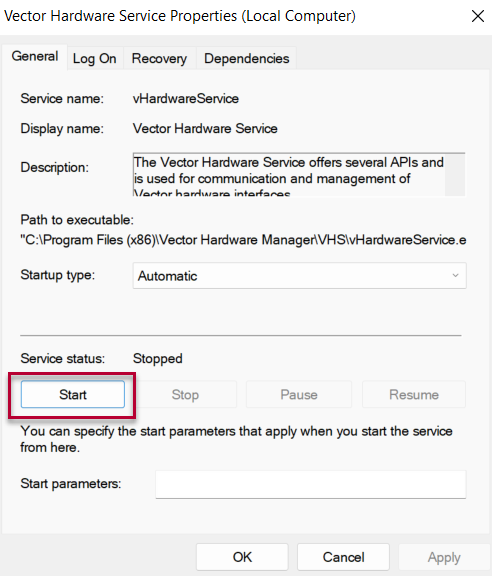
Task: Select the Automatic startup type combo box
Action: (x=299, y=276)
